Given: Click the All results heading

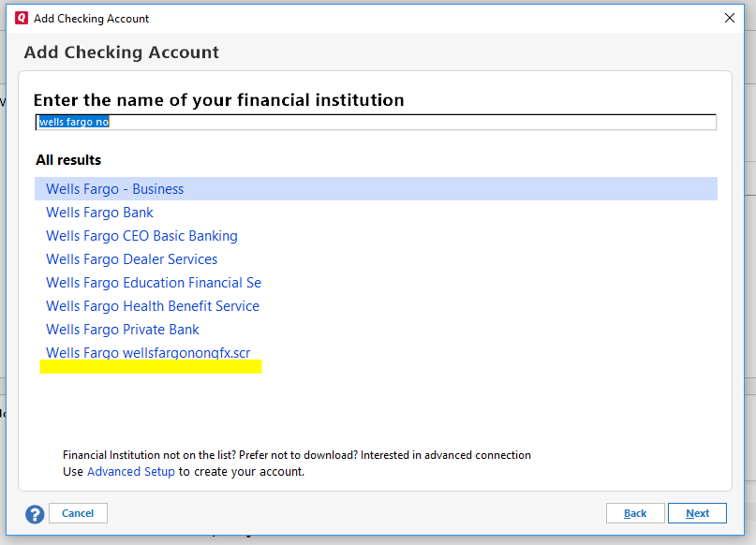Looking at the screenshot, I should [x=68, y=160].
